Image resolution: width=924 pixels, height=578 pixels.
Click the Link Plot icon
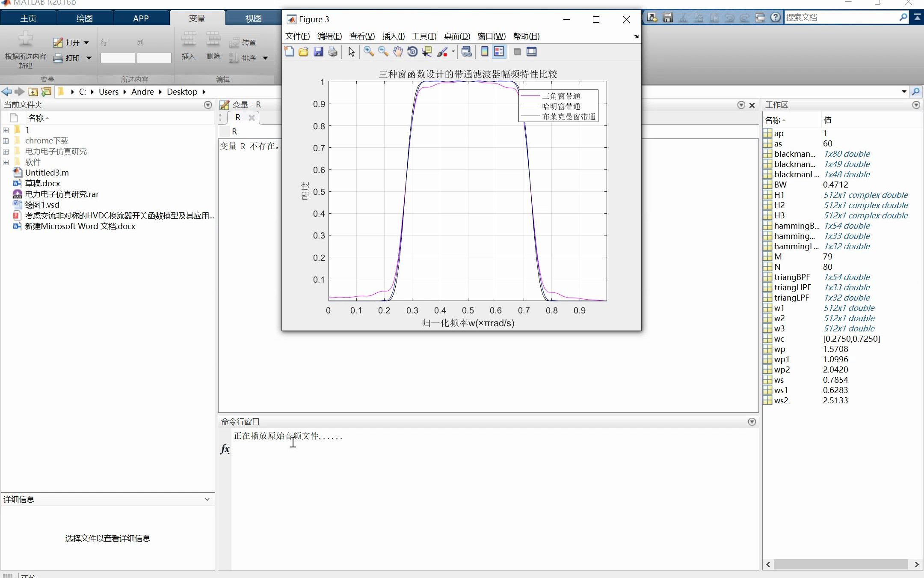tap(467, 52)
